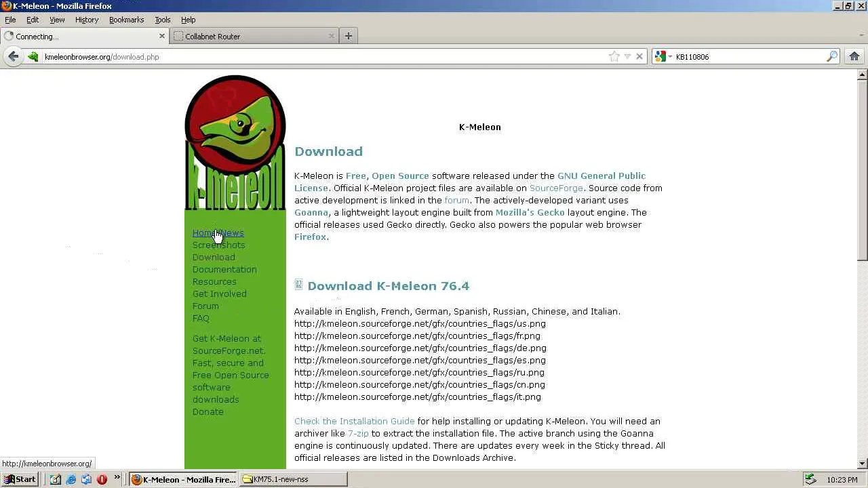Expand the quick launch overflow chevron
This screenshot has height=488, width=868.
click(x=117, y=477)
